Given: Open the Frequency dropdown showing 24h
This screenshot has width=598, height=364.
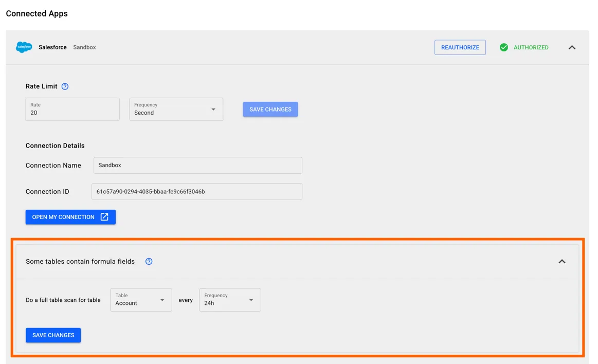Looking at the screenshot, I should point(230,300).
